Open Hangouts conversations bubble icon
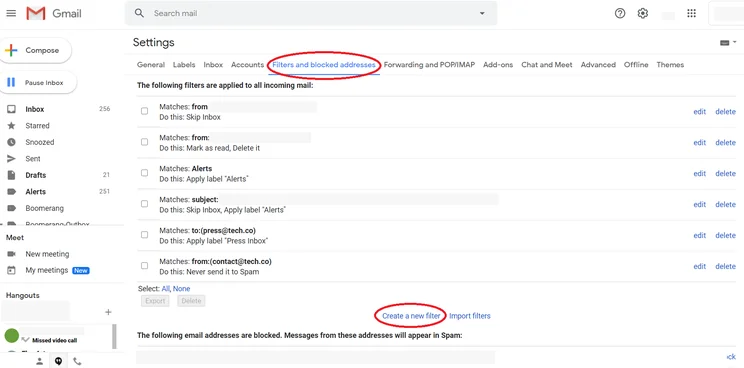 58,361
